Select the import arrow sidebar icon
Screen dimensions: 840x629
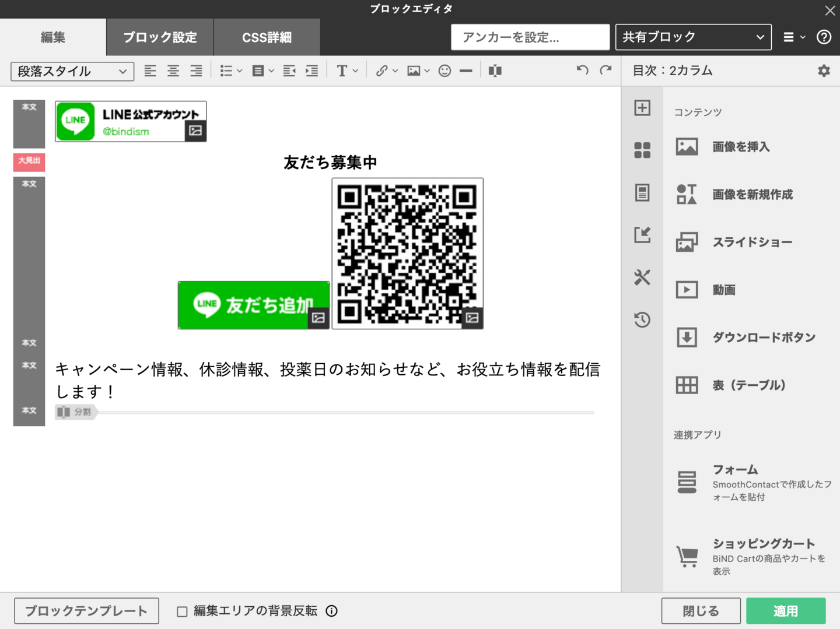(x=642, y=235)
